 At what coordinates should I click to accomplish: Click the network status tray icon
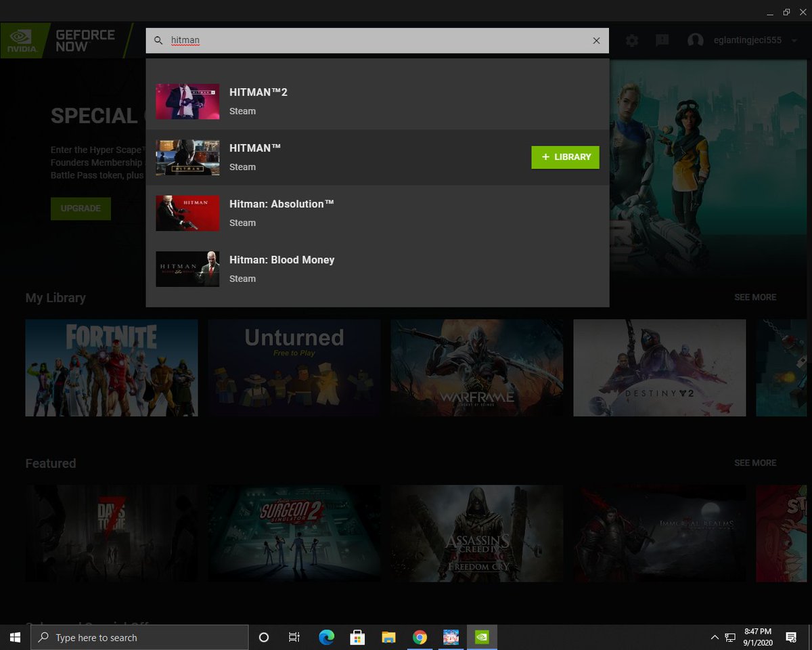(x=730, y=637)
